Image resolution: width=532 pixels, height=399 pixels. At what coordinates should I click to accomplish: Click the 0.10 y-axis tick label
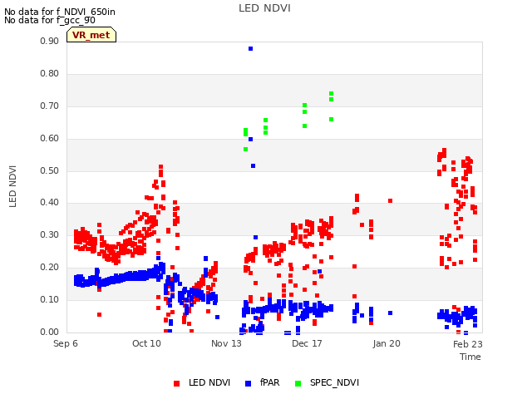[49, 299]
